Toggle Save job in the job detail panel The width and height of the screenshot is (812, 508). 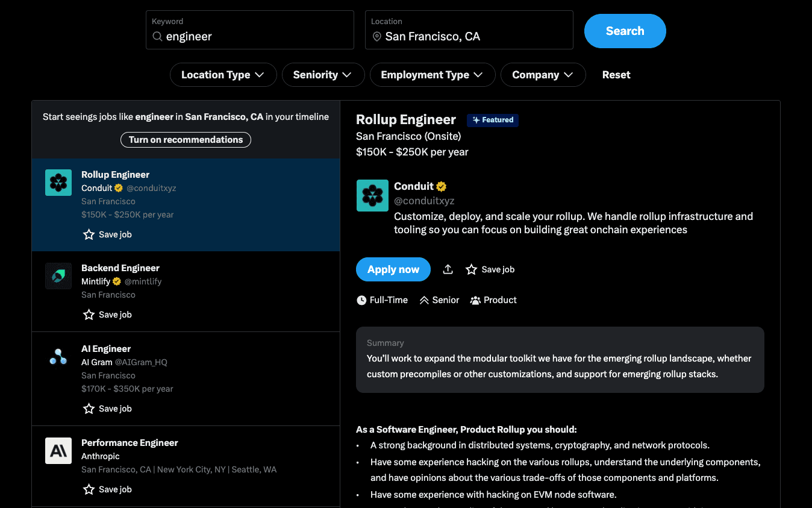(472, 269)
